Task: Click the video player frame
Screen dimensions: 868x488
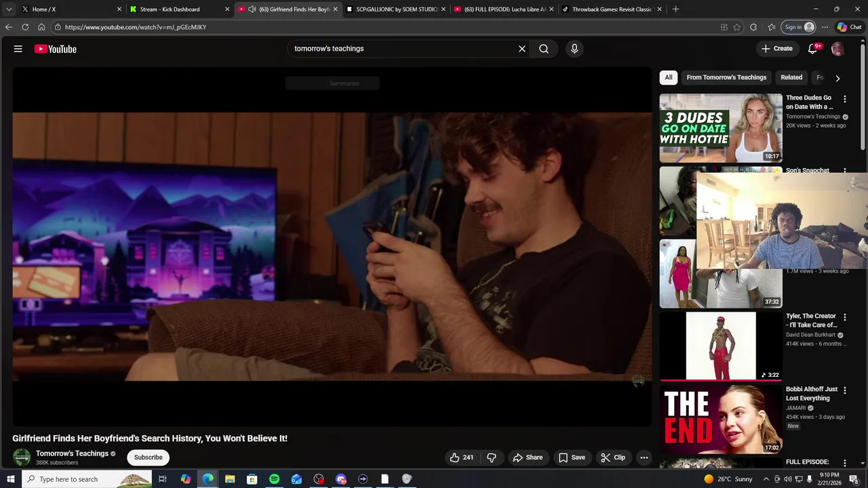Action: (x=332, y=247)
